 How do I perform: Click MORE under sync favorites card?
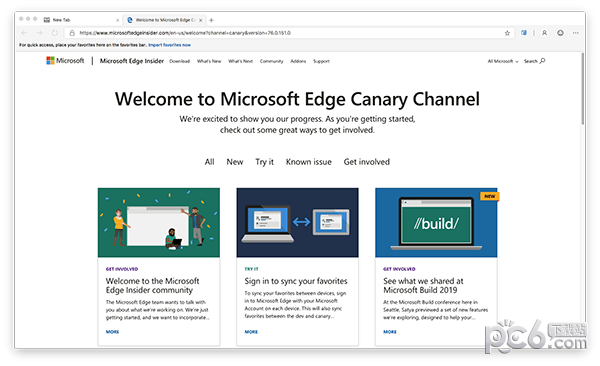(x=251, y=332)
